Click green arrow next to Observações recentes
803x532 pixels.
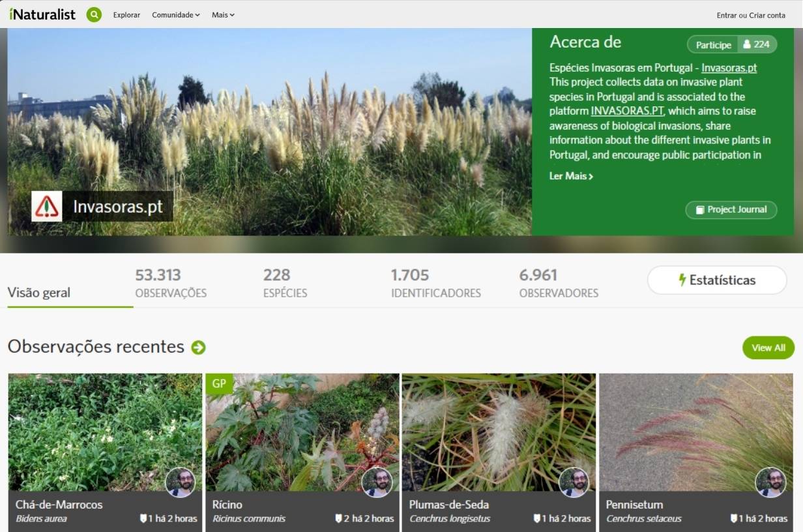198,347
